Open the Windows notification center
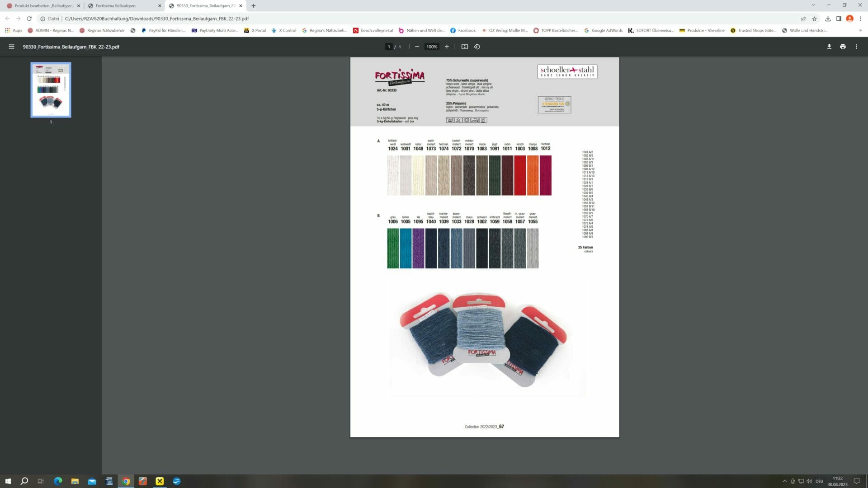Image resolution: width=868 pixels, height=488 pixels. coord(856,481)
